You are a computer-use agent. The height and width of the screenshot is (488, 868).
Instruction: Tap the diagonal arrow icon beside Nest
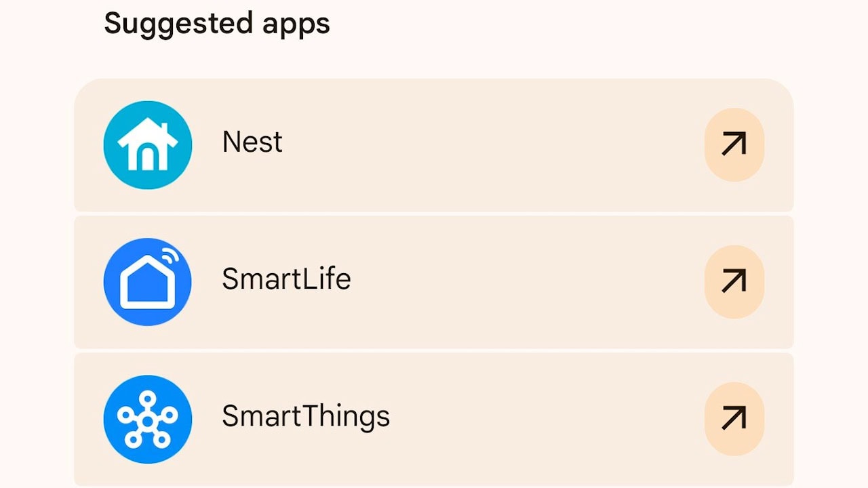734,144
